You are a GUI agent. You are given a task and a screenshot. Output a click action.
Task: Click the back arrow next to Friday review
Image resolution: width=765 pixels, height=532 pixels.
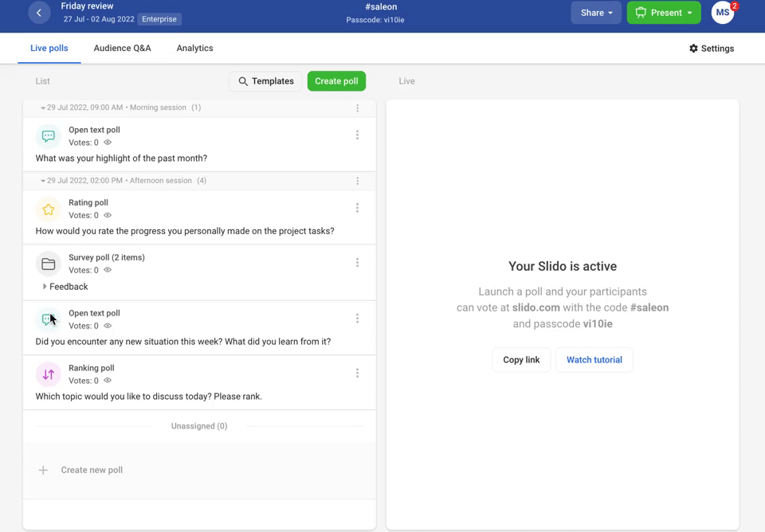point(39,13)
